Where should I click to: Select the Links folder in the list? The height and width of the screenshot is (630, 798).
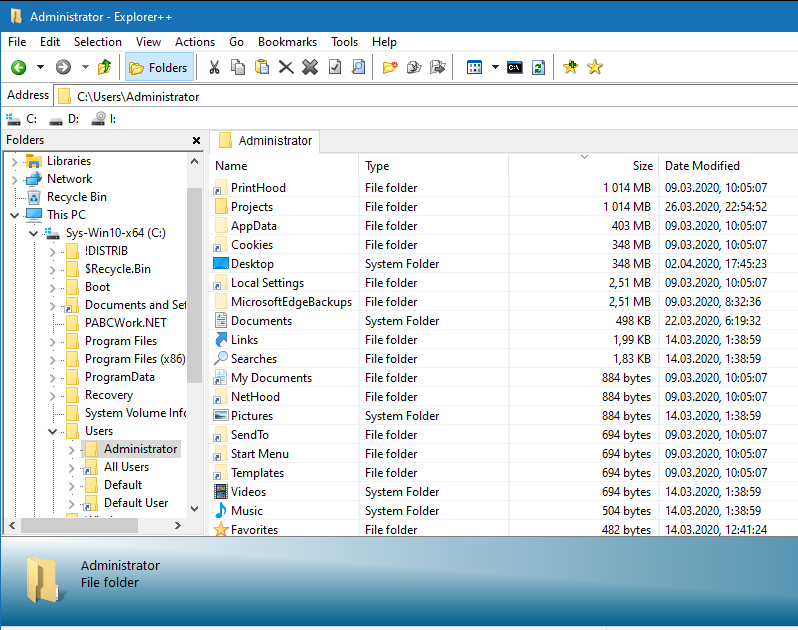tap(244, 340)
